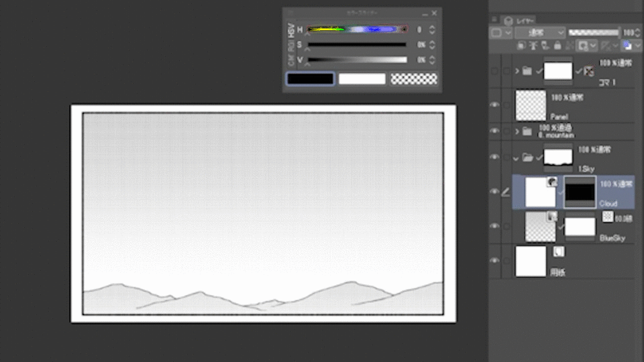The width and height of the screenshot is (644, 362).
Task: Click the layer opacity slider
Action: 594,32
